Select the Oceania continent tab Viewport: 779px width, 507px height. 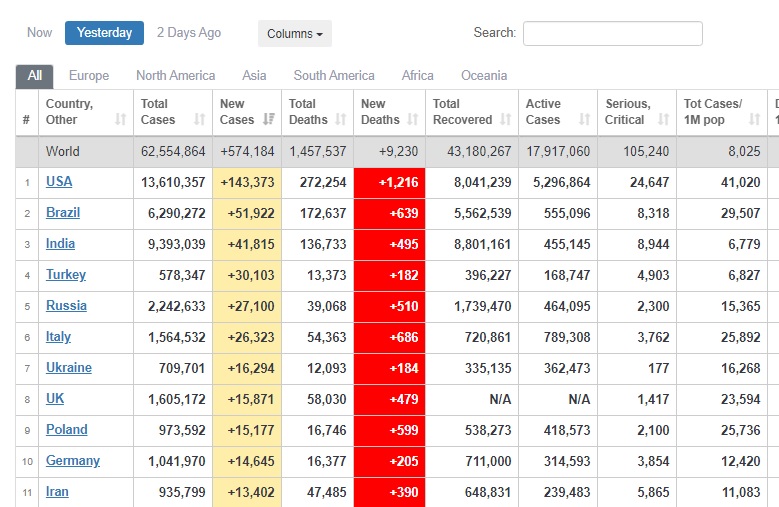[x=484, y=76]
